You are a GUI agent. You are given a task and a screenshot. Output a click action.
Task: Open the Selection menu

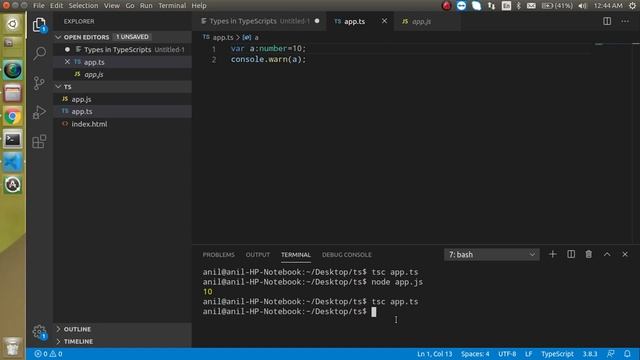83,6
